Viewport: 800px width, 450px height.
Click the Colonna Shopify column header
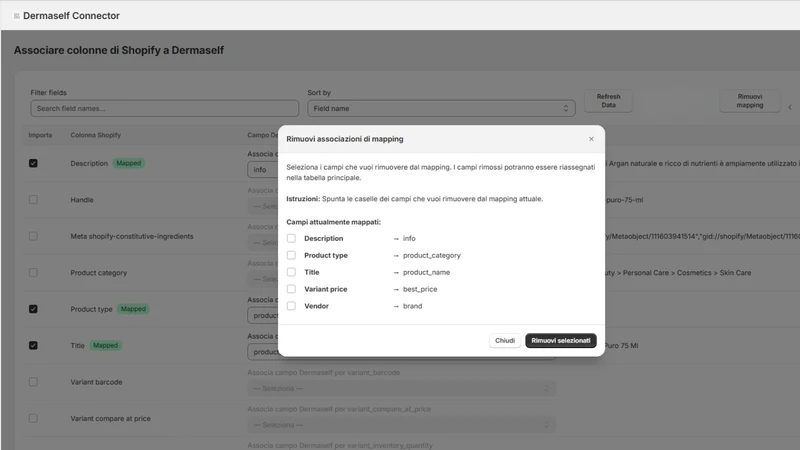pyautogui.click(x=95, y=135)
